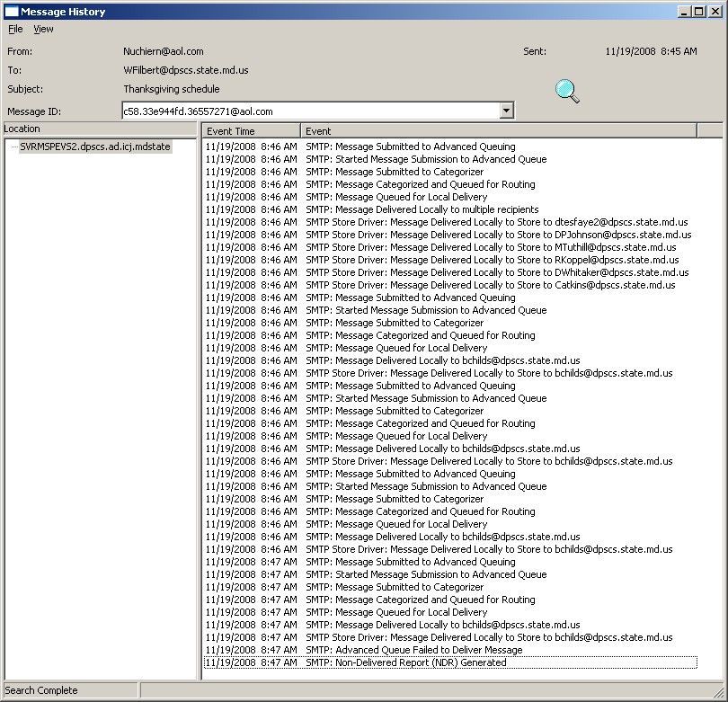Click the Location panel header
Screen dimensions: 728x702
pos(99,129)
